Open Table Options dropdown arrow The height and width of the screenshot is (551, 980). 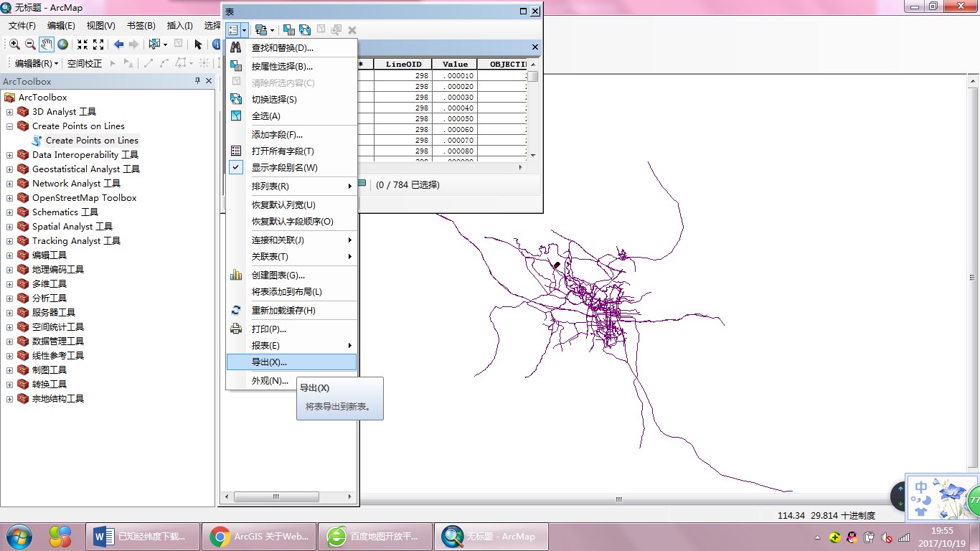click(x=245, y=29)
